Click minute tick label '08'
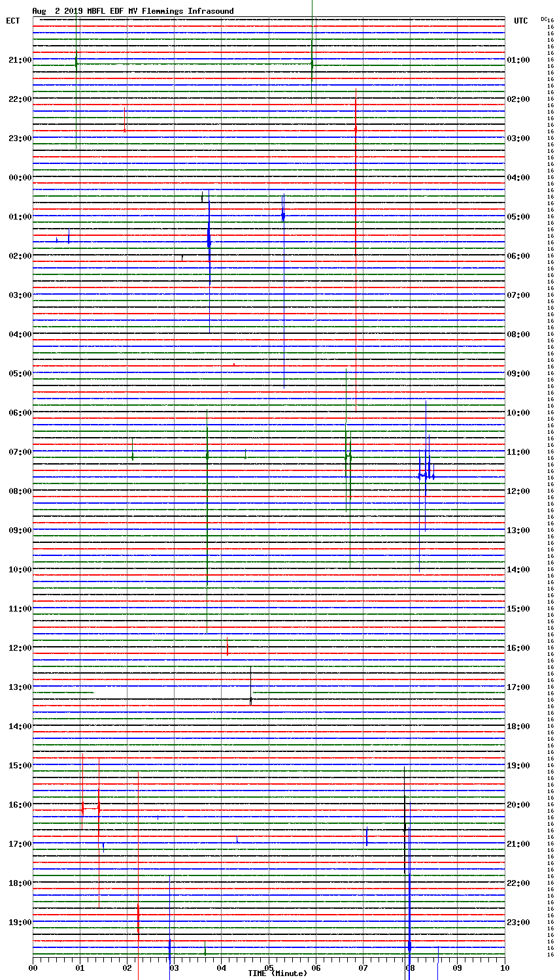 click(x=410, y=968)
